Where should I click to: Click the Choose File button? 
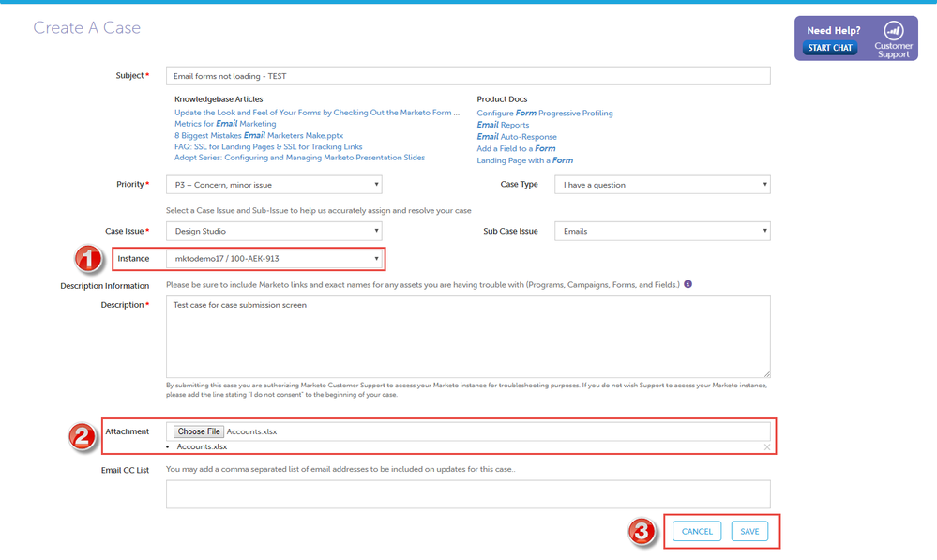click(x=199, y=431)
